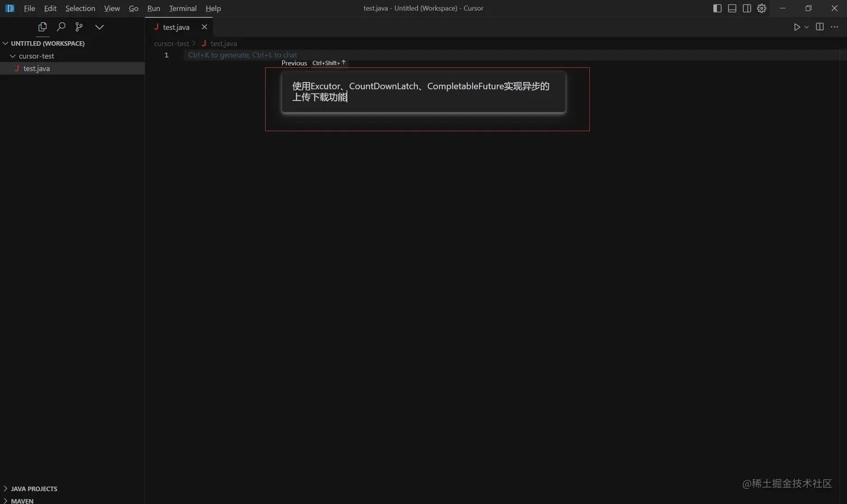Select the test.java editor tab
This screenshot has width=847, height=504.
179,27
